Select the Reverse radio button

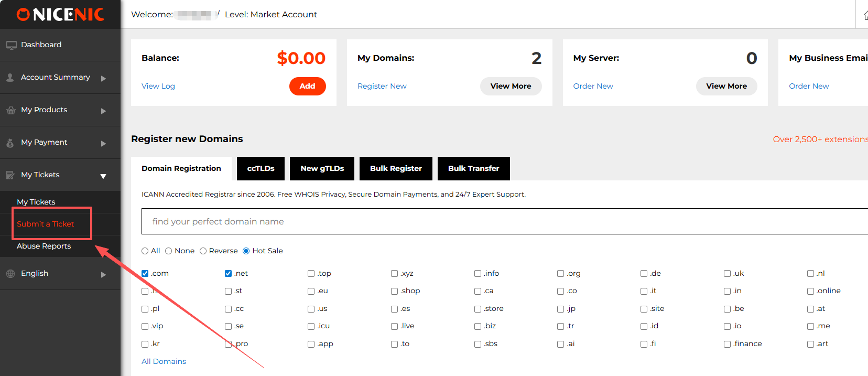pyautogui.click(x=203, y=251)
